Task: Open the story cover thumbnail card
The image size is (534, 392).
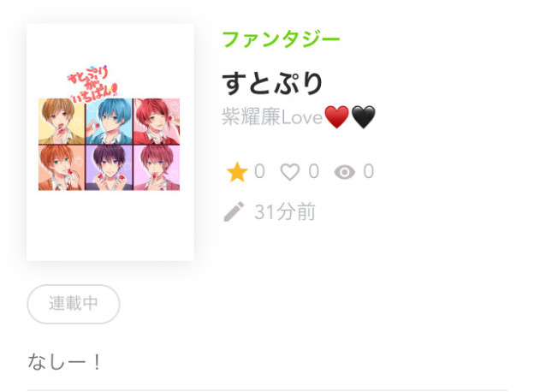Action: coord(110,142)
